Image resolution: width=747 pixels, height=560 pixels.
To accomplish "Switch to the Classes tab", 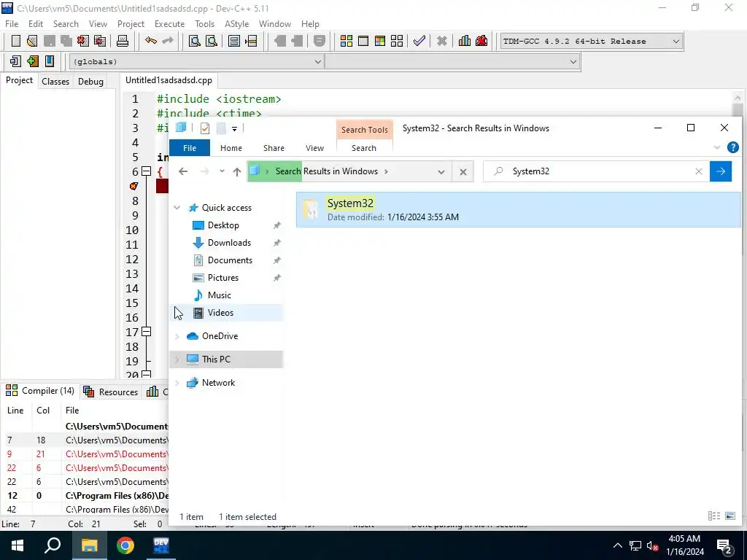I will coord(55,81).
